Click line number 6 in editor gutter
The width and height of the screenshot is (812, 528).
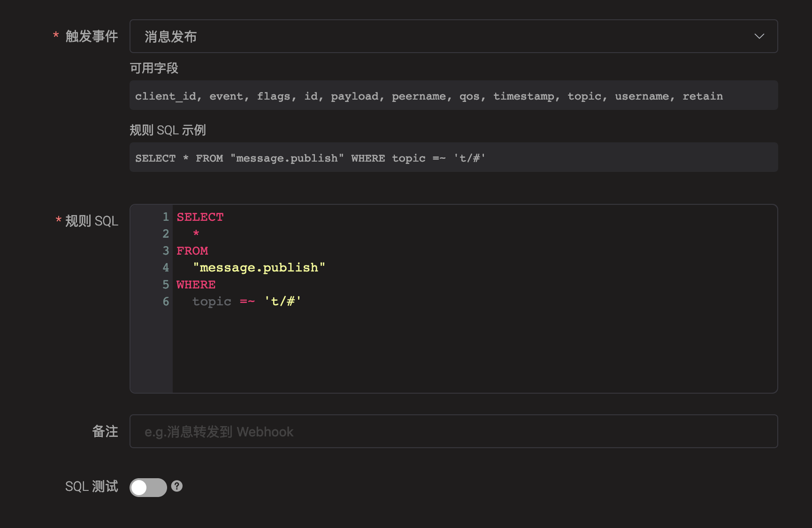(165, 302)
